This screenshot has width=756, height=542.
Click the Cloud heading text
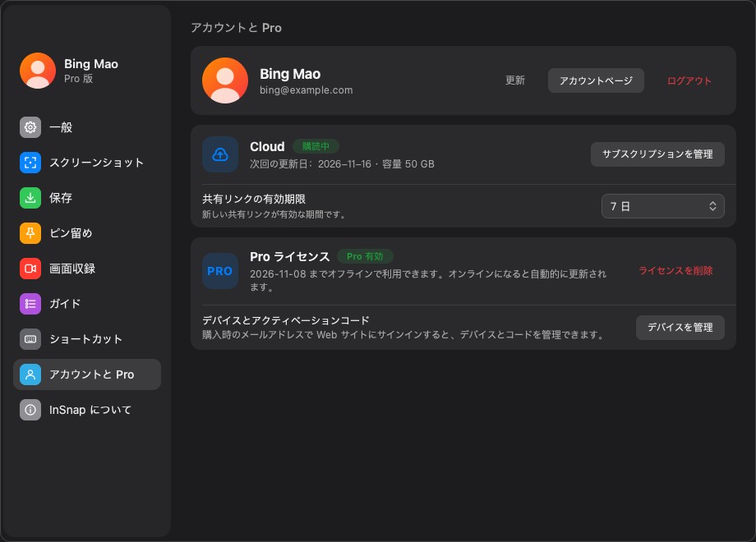pyautogui.click(x=267, y=146)
